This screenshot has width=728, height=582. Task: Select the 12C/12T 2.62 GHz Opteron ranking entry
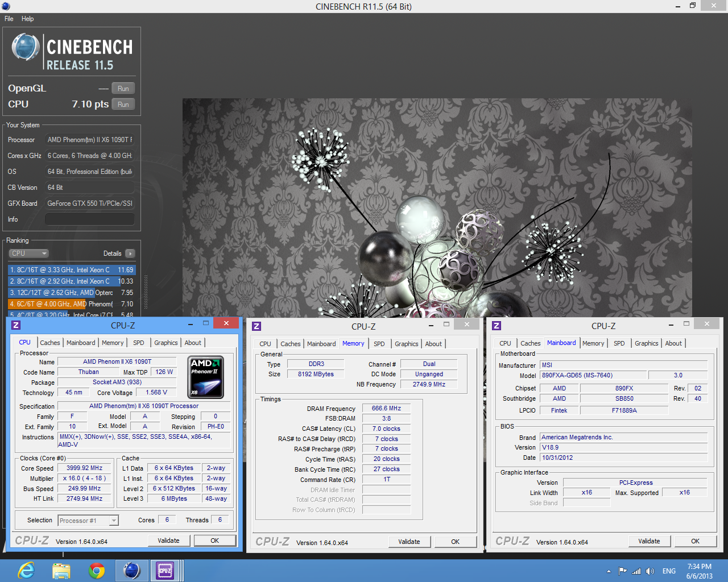(72, 293)
